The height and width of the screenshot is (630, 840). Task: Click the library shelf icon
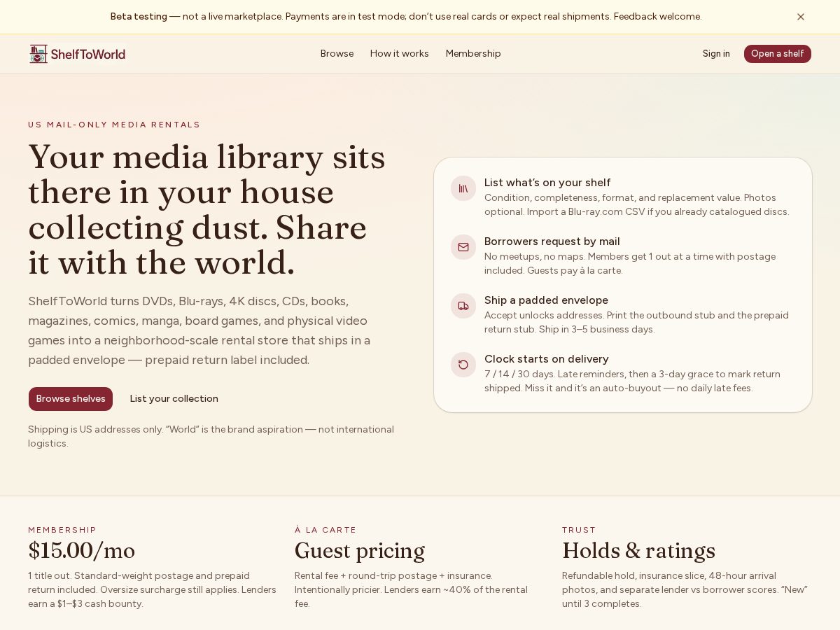pos(463,188)
